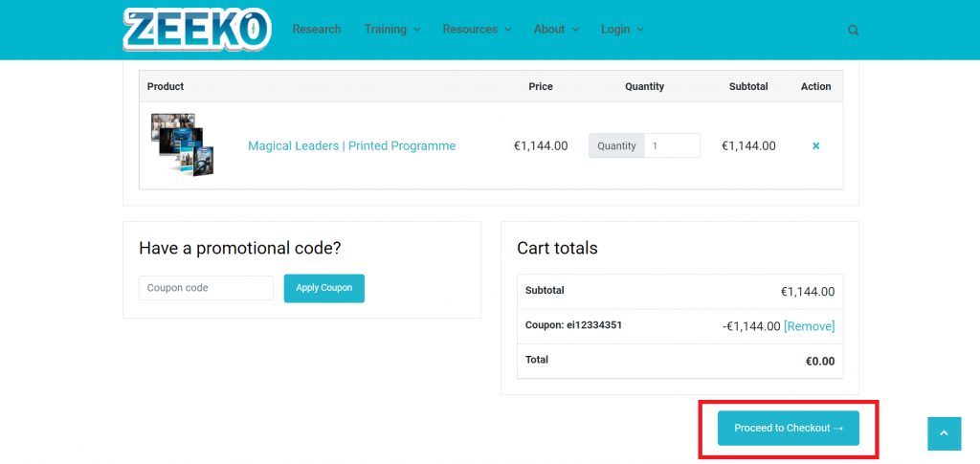Click the Cart totals heading
The image size is (980, 464).
(557, 248)
